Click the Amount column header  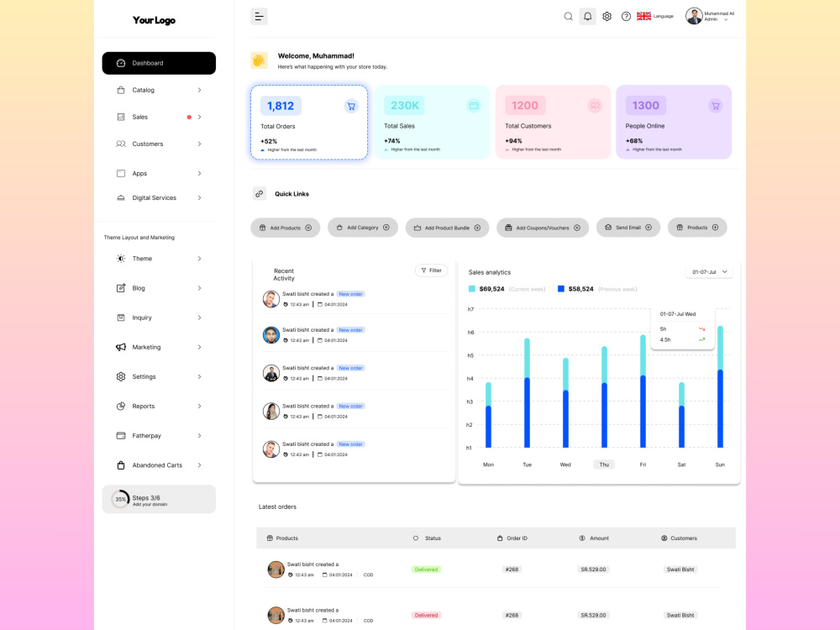coord(594,538)
